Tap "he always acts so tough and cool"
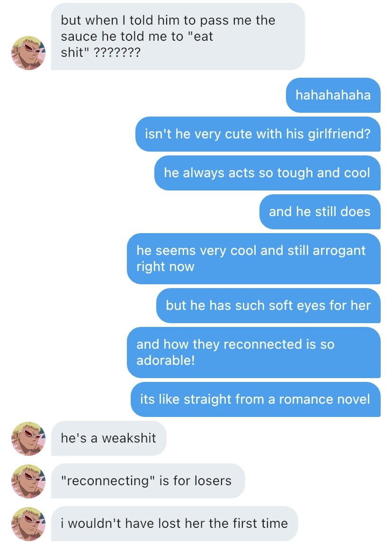Screen dimensions: 392x543 (267, 173)
